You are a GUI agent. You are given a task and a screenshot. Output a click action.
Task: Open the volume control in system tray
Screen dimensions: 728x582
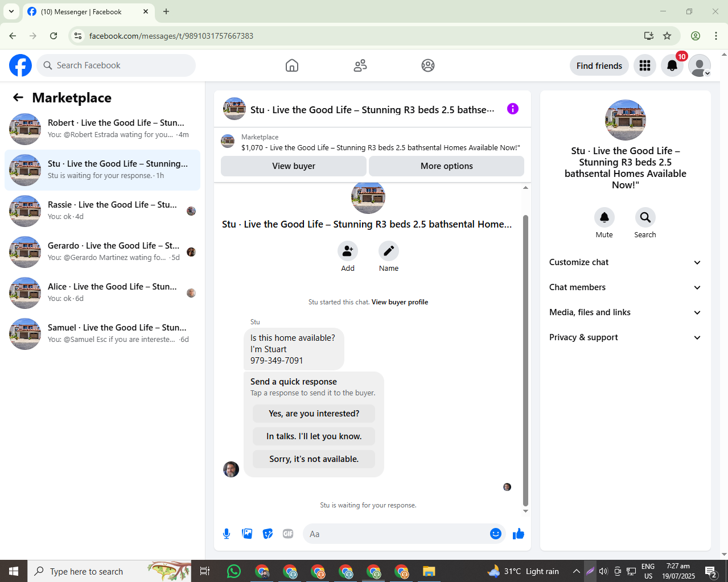point(603,571)
